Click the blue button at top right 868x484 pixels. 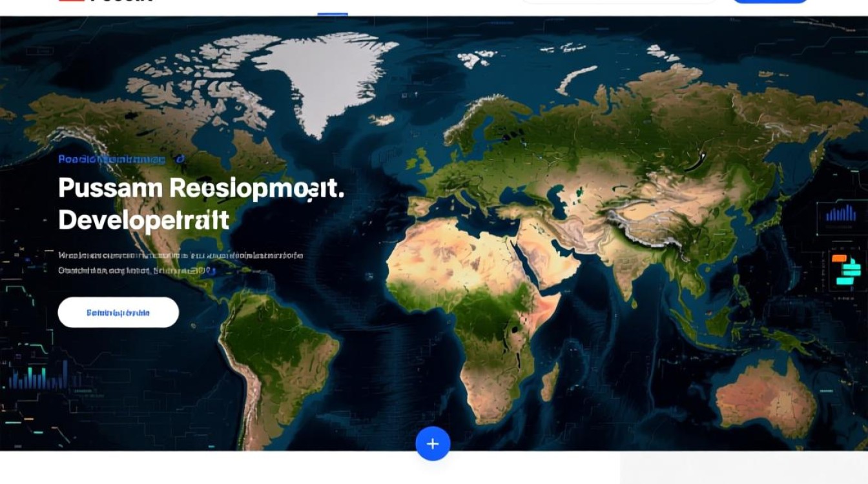coord(770,1)
